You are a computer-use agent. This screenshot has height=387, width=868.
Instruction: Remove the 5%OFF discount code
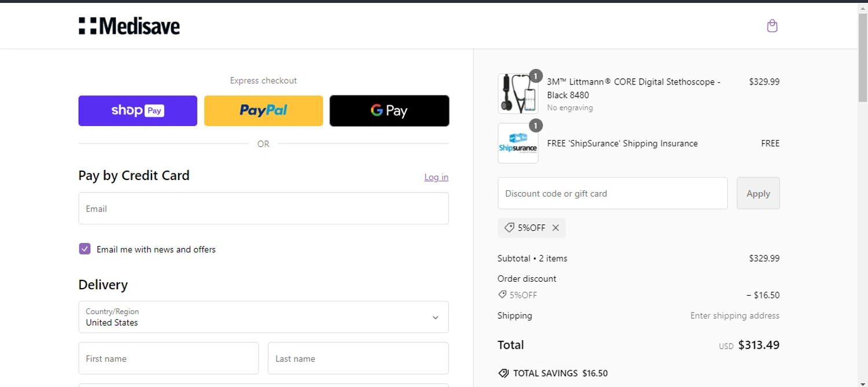click(x=556, y=228)
